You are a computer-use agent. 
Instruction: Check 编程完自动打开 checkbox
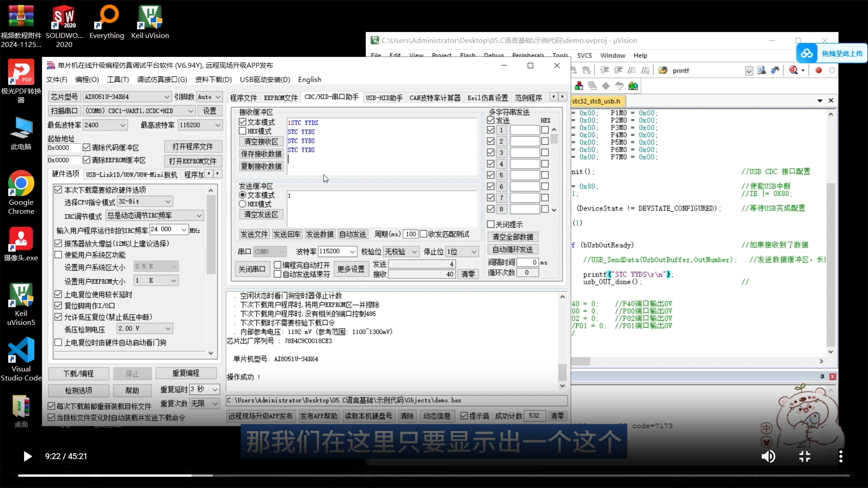point(278,265)
